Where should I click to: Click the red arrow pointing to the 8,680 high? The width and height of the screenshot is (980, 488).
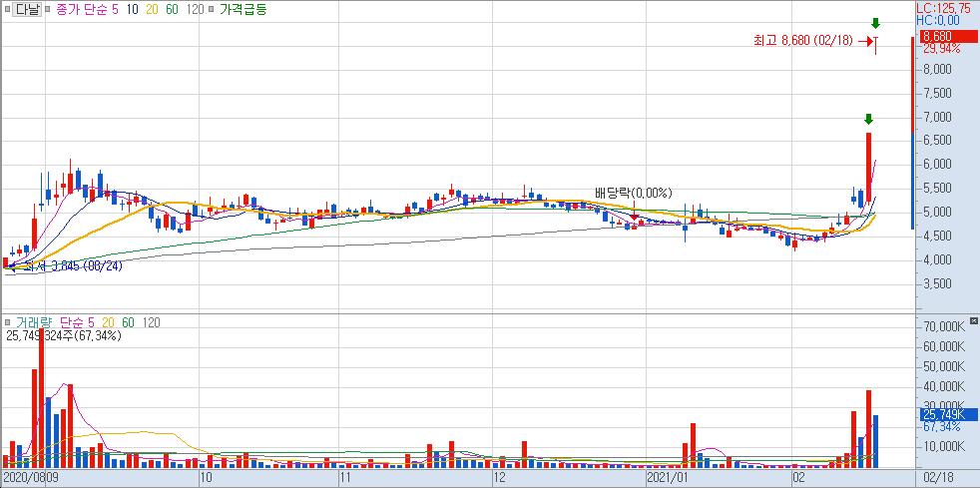(x=865, y=41)
